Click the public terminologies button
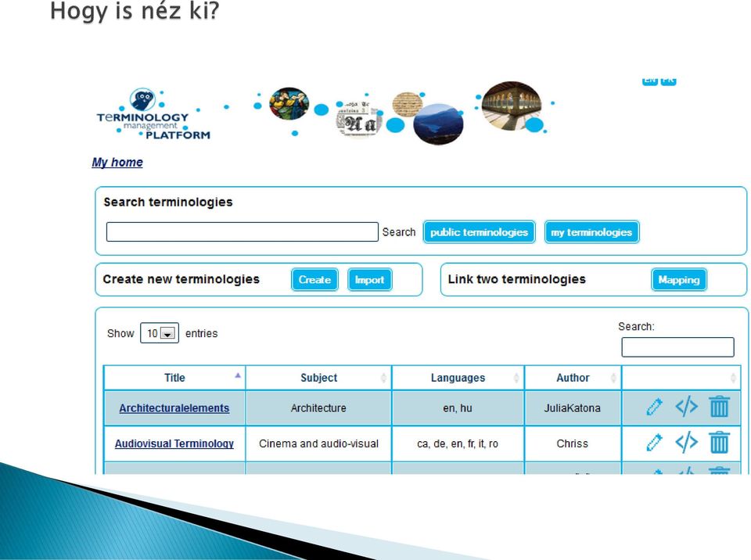This screenshot has height=560, width=751. [479, 232]
